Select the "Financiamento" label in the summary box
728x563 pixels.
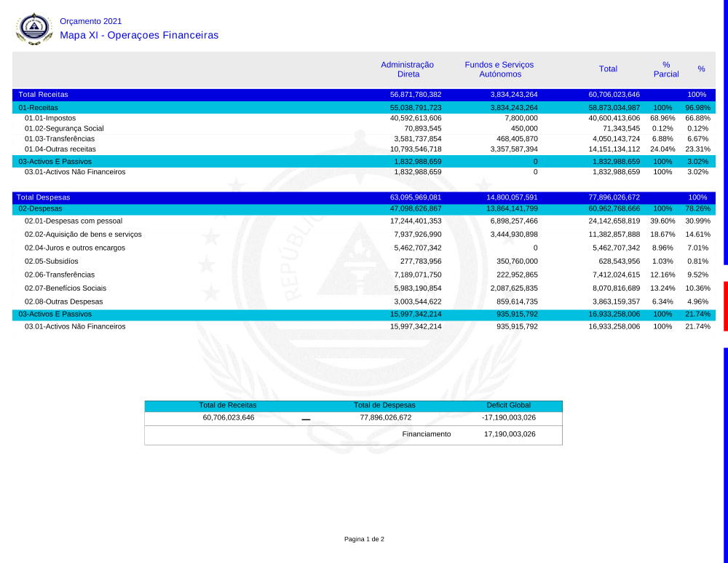pos(427,434)
